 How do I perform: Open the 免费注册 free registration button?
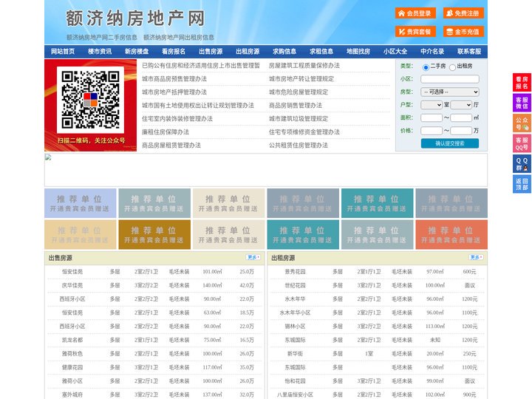463,13
